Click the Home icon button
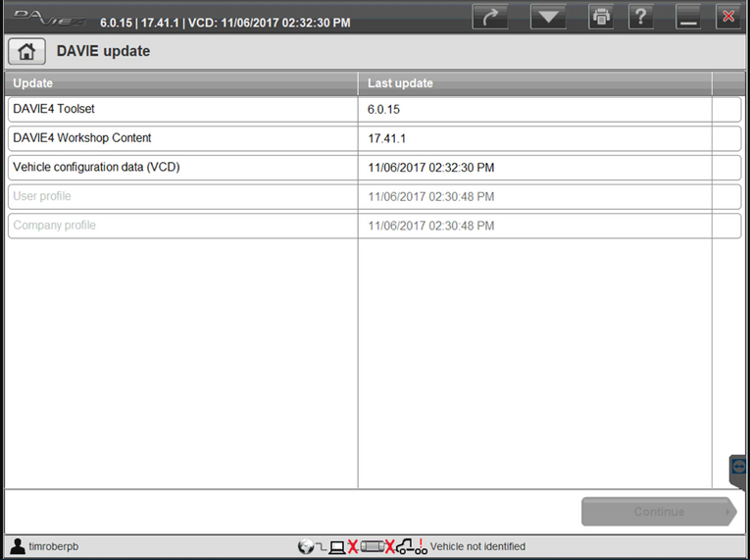 [x=26, y=51]
